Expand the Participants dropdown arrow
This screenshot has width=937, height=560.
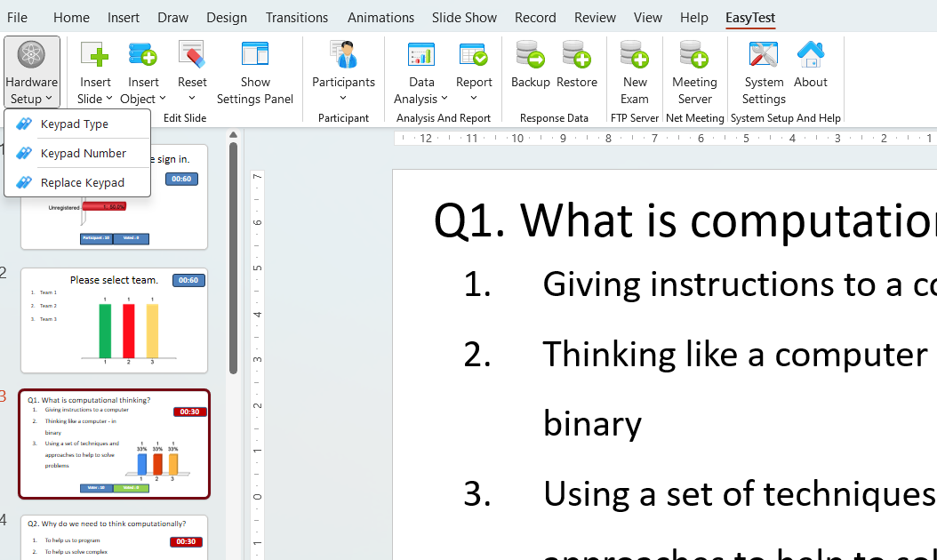(343, 99)
